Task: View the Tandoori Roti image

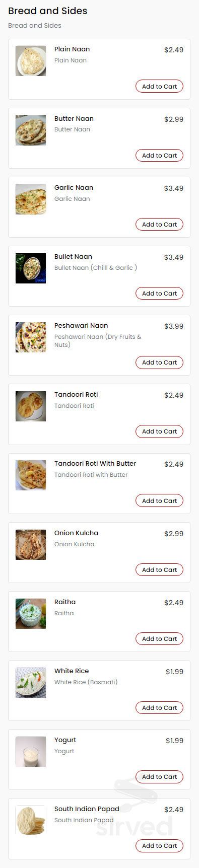Action: click(x=31, y=406)
